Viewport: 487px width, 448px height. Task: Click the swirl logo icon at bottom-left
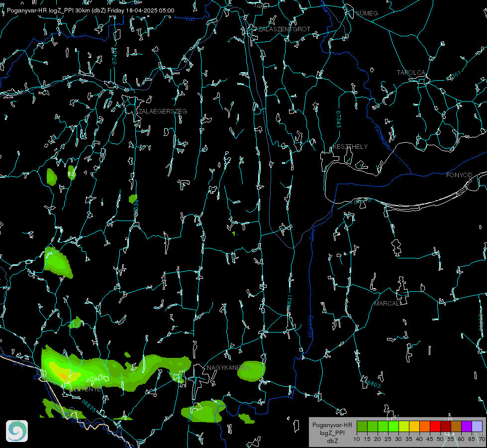point(17,431)
